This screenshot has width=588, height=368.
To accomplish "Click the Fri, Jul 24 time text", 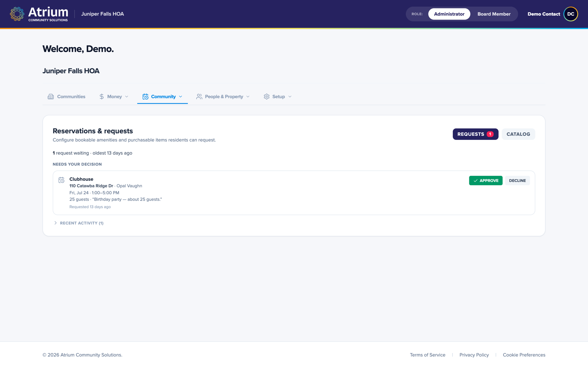I will 94,193.
